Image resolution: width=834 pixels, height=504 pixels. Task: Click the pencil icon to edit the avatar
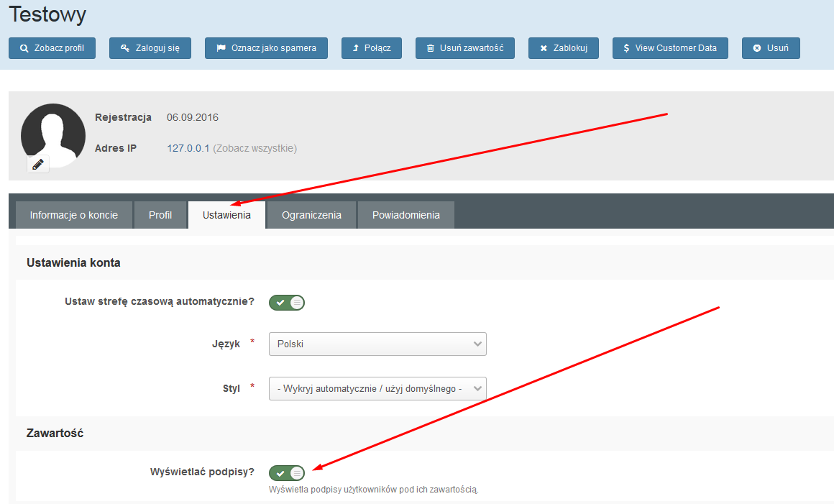[38, 164]
